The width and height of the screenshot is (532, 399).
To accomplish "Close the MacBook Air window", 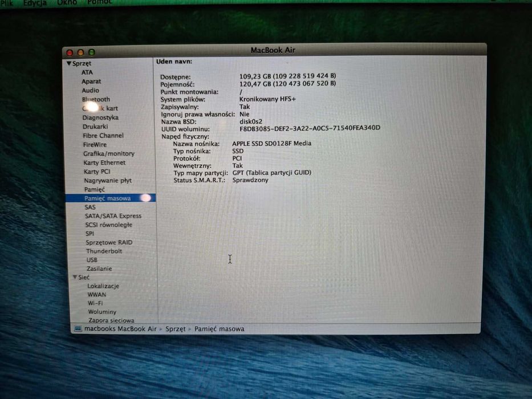I will [x=70, y=52].
